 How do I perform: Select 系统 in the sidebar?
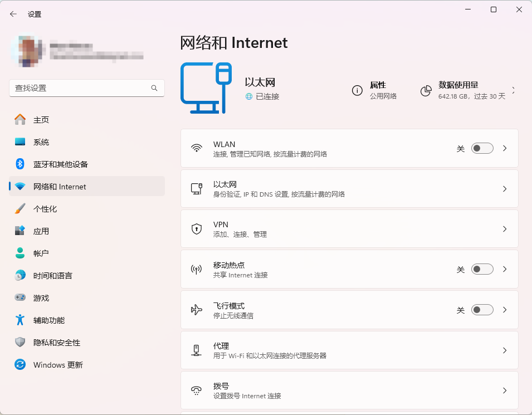87,142
